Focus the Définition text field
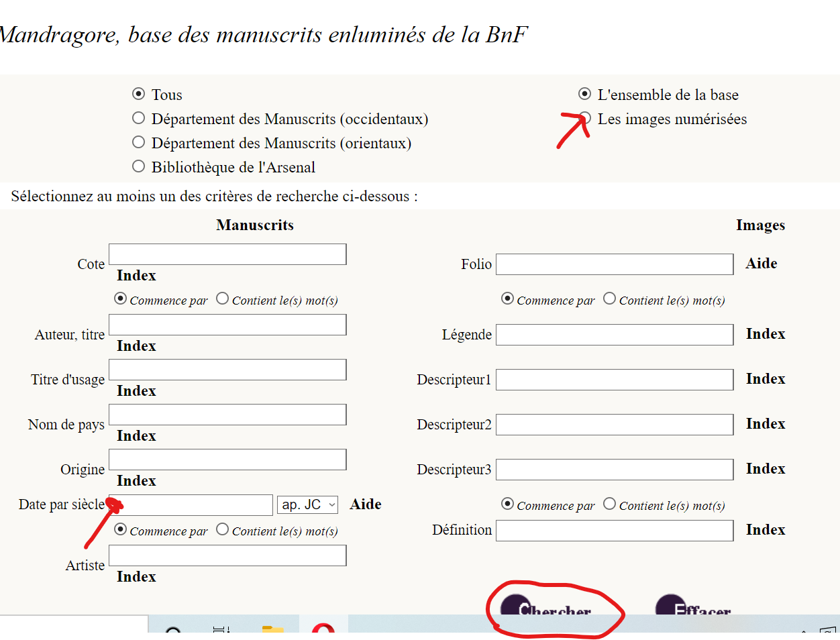This screenshot has width=840, height=640. pos(615,531)
